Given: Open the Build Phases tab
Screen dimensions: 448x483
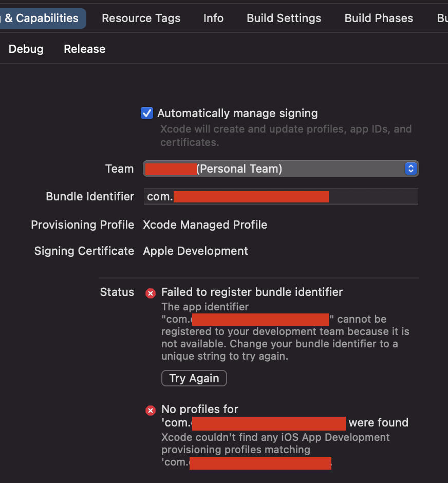Looking at the screenshot, I should coord(379,18).
